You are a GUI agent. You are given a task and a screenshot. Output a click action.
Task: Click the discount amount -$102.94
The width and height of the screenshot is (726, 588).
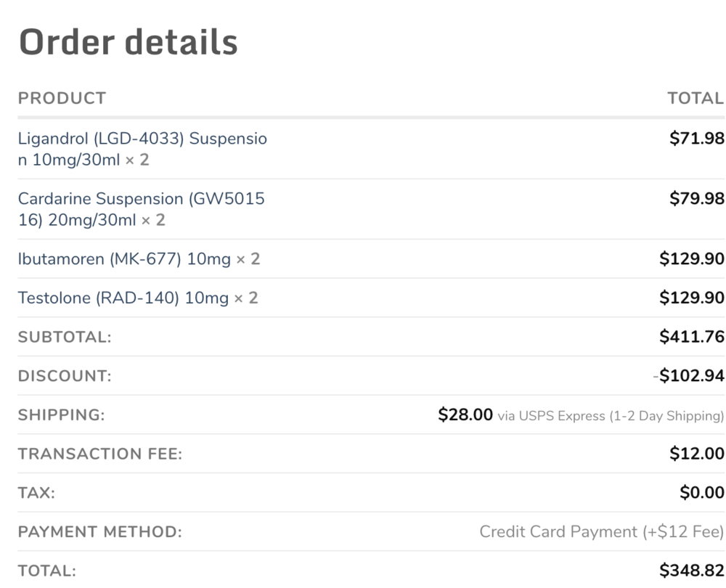coord(689,375)
